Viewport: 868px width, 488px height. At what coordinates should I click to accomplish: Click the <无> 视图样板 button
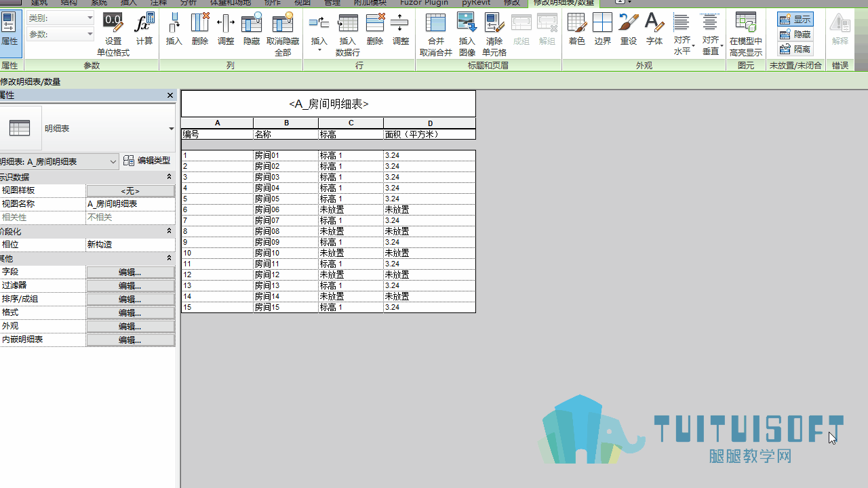(130, 190)
